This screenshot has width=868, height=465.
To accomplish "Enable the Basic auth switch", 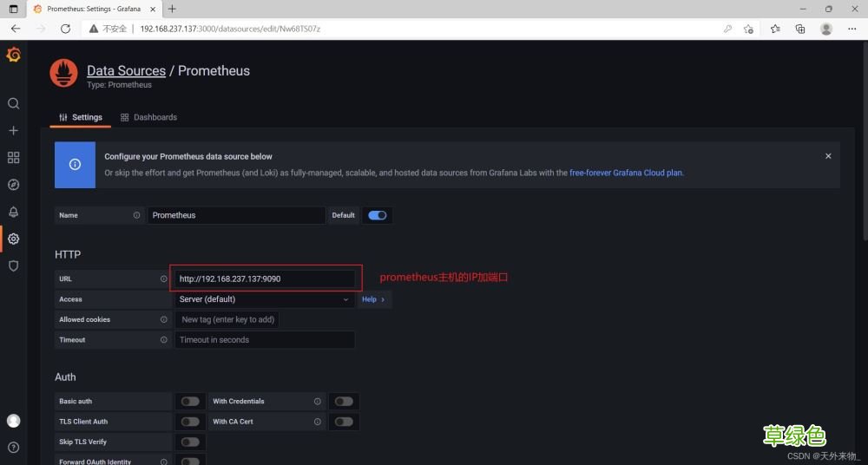I will coord(190,402).
